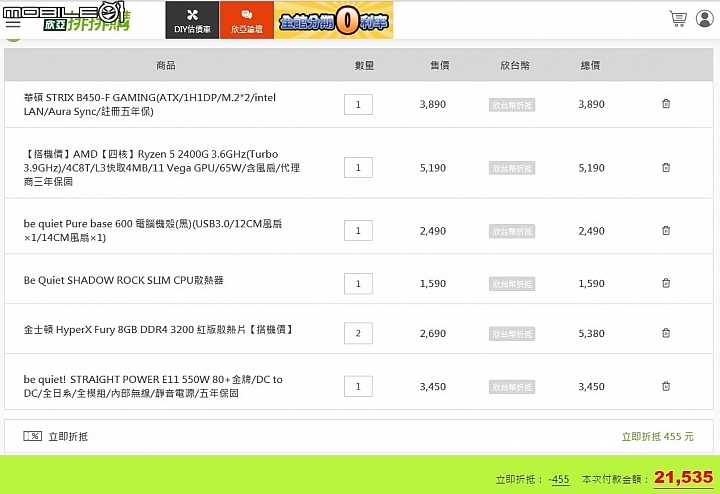Screen dimensions: 720x494
Task: Click the 欣台幣 column header
Action: tap(515, 65)
